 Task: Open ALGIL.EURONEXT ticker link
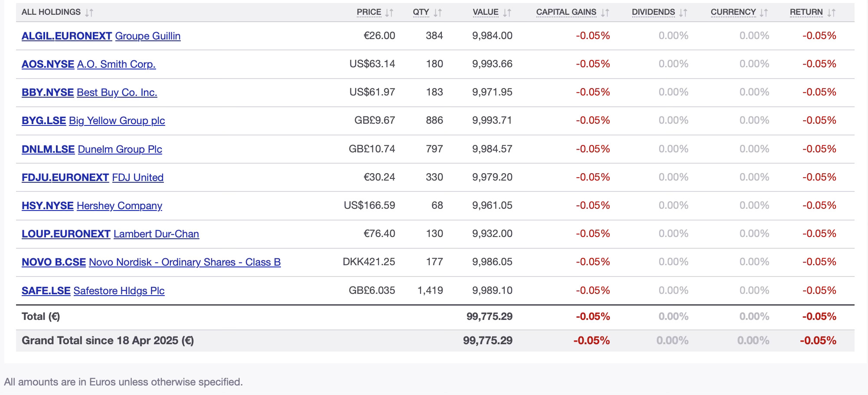(x=67, y=36)
